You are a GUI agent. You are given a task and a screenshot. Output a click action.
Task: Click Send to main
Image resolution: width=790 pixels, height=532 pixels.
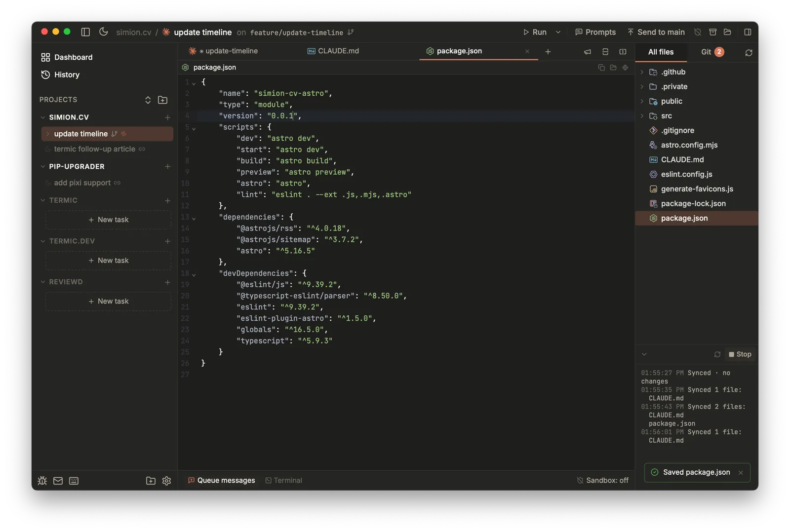tap(656, 32)
